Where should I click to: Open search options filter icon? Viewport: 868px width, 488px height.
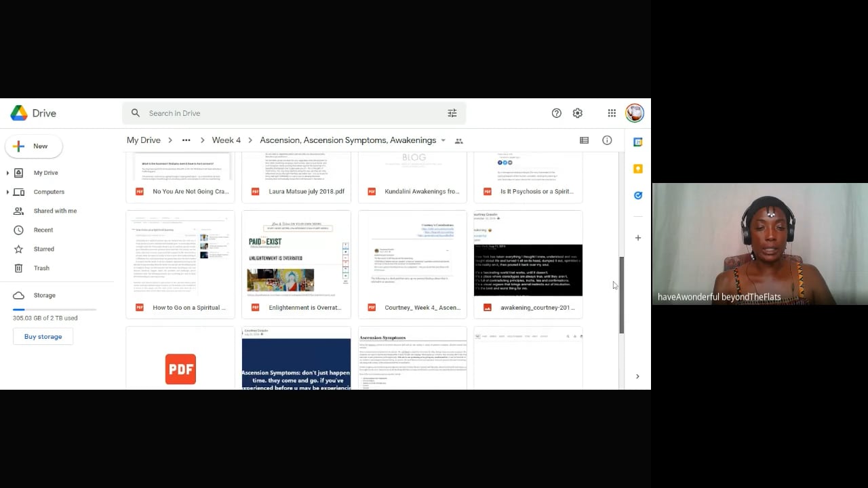point(452,113)
